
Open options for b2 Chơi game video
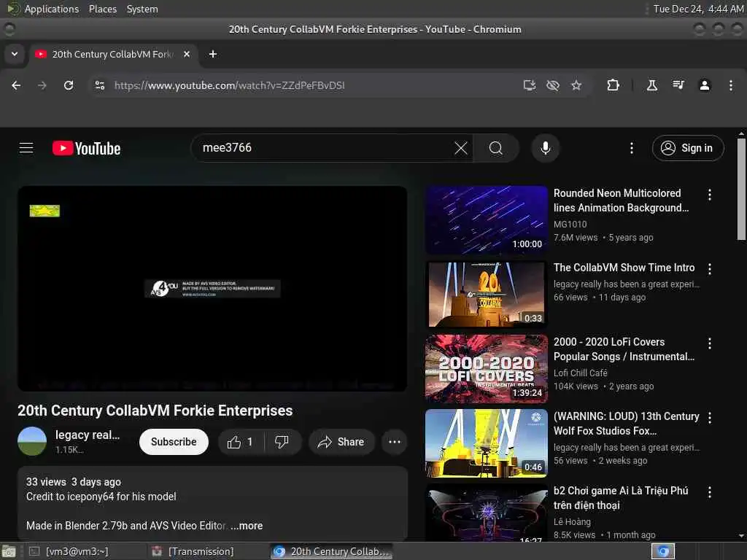tap(709, 492)
